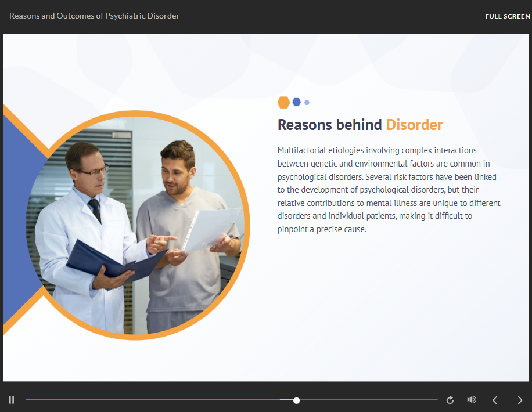532x412 pixels.
Task: Click the small light-blue dot above the heading
Action: click(x=307, y=103)
